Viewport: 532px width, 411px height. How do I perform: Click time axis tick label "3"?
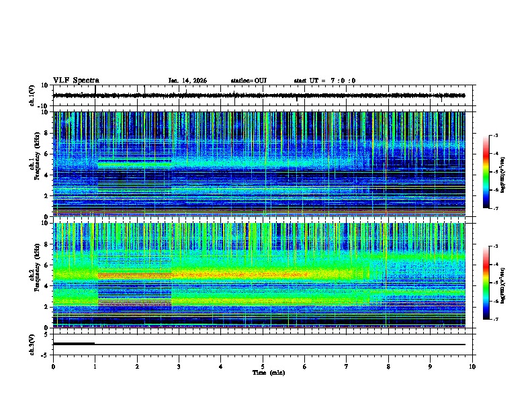(x=179, y=367)
